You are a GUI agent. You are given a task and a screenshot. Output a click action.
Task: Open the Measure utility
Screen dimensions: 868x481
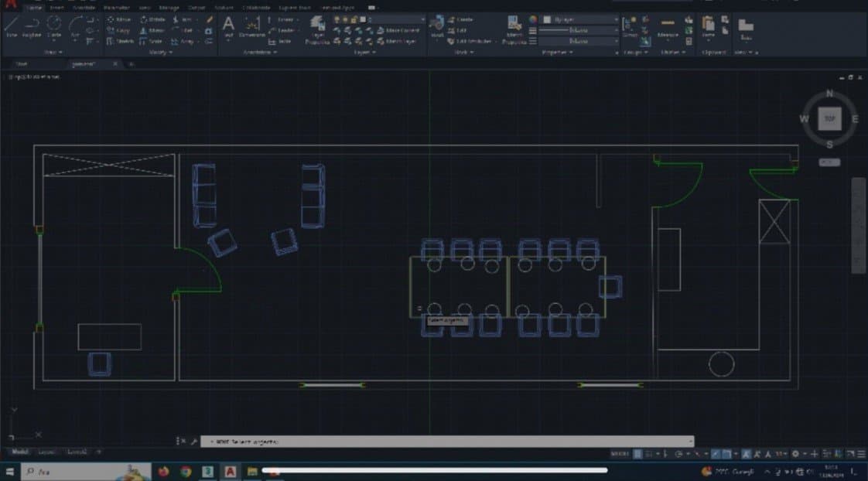tap(668, 27)
